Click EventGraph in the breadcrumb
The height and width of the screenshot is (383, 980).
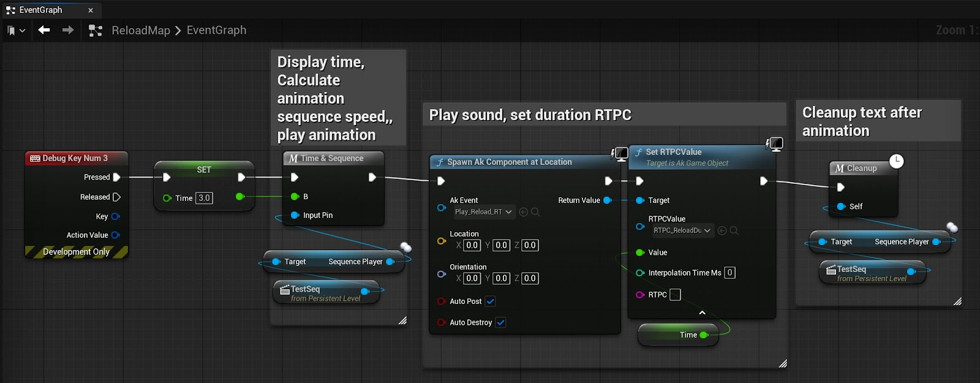[216, 31]
